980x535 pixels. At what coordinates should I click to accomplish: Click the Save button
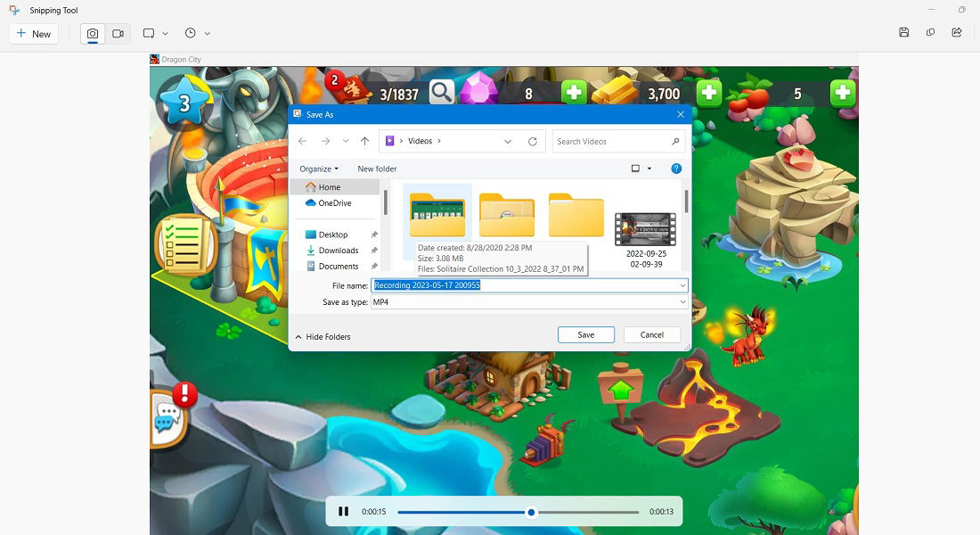click(x=585, y=334)
